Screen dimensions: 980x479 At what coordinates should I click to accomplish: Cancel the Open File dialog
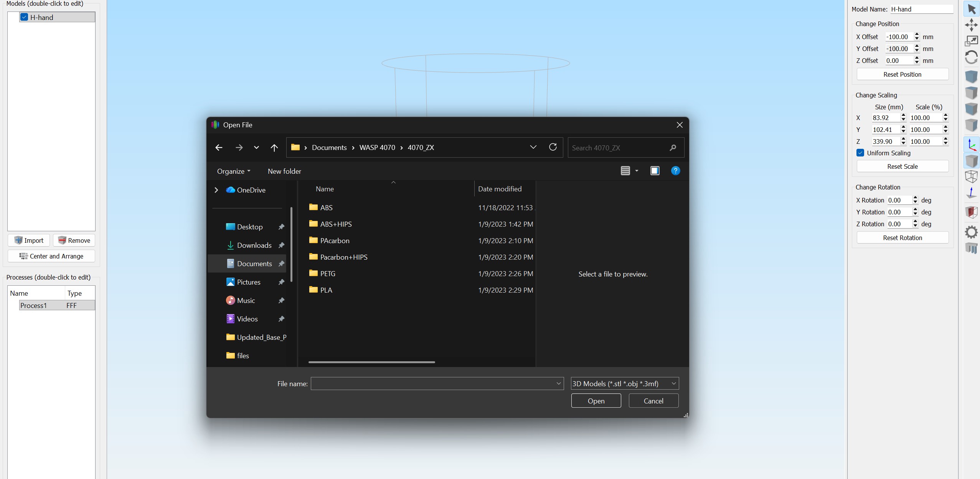click(653, 401)
